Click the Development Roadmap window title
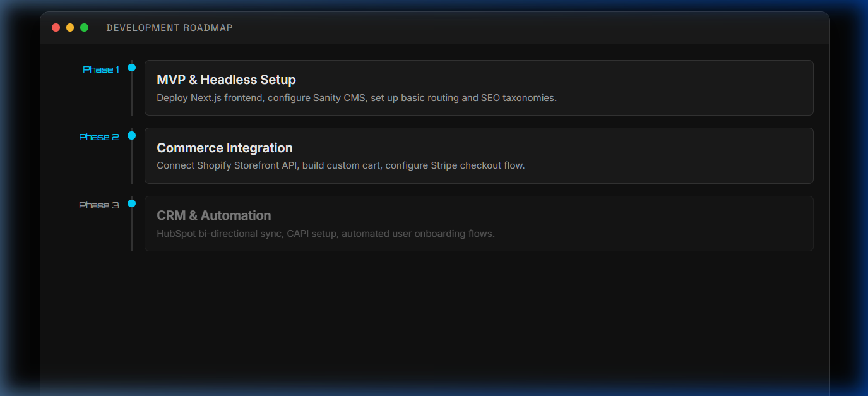Image resolution: width=868 pixels, height=396 pixels. pos(169,28)
